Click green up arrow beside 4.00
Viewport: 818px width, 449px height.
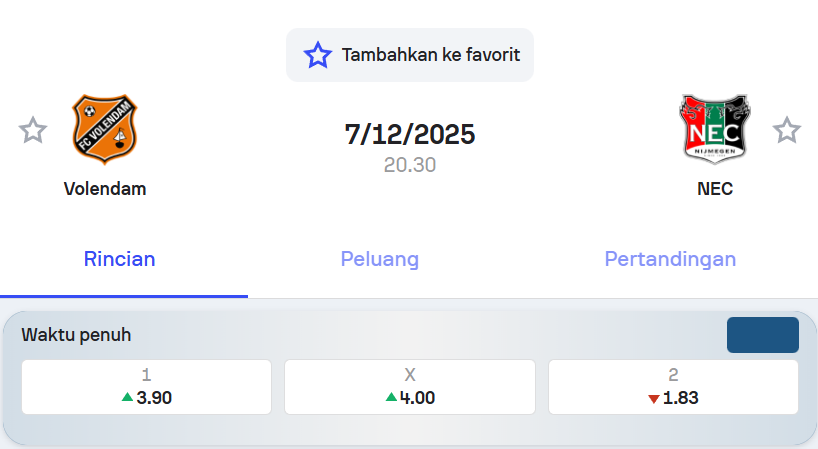click(391, 397)
